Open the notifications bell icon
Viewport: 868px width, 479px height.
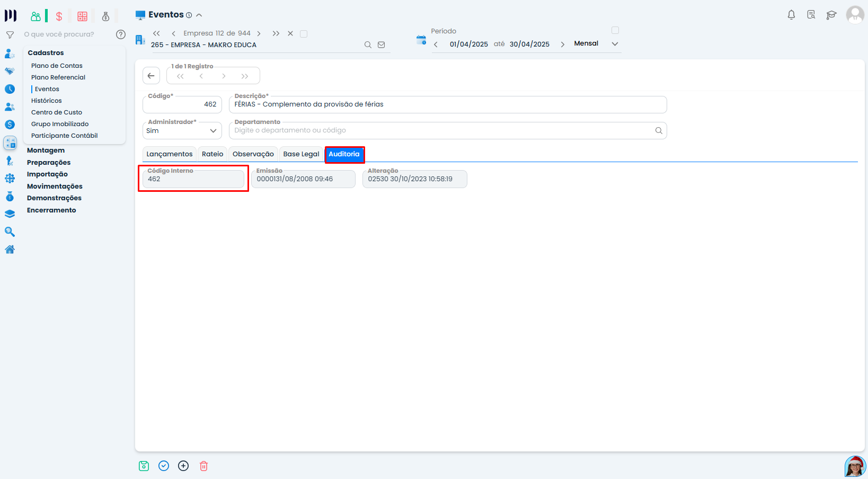[791, 15]
